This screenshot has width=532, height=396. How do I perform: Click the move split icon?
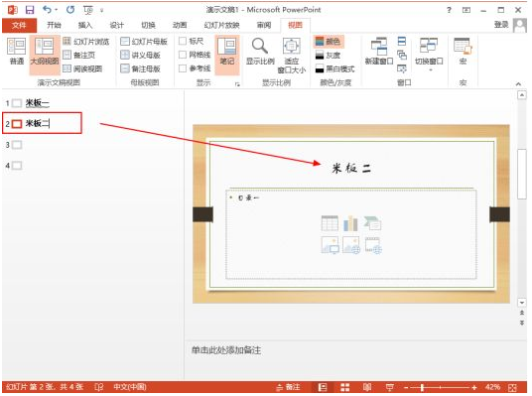402,68
